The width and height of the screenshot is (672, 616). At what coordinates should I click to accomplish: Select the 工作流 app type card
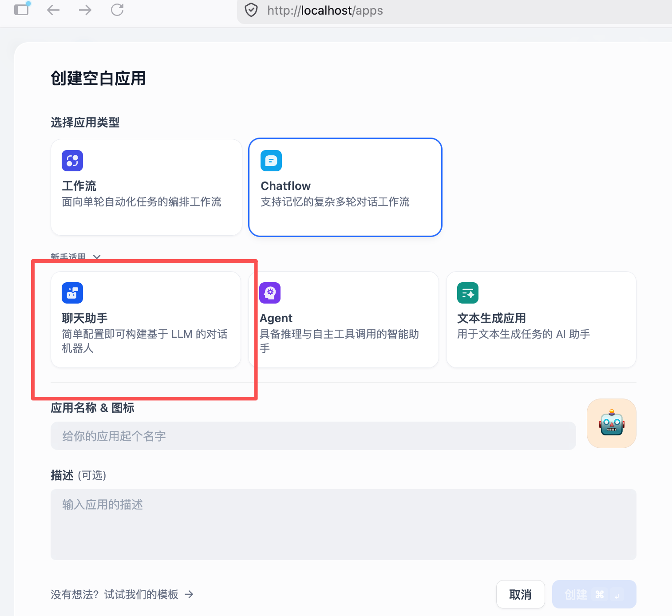pyautogui.click(x=146, y=187)
